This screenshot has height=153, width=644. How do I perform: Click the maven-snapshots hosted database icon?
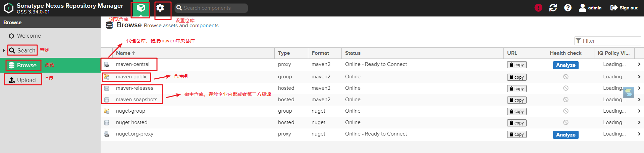coord(107,100)
